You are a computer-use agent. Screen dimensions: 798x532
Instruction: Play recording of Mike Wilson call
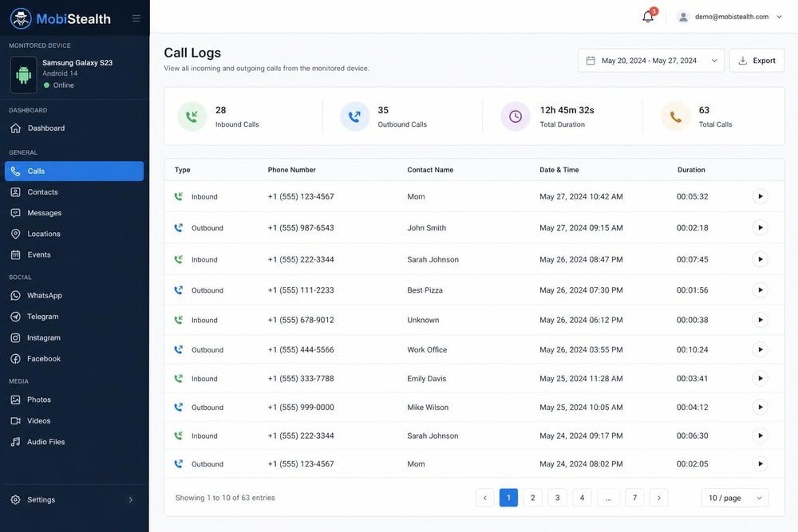coord(760,407)
